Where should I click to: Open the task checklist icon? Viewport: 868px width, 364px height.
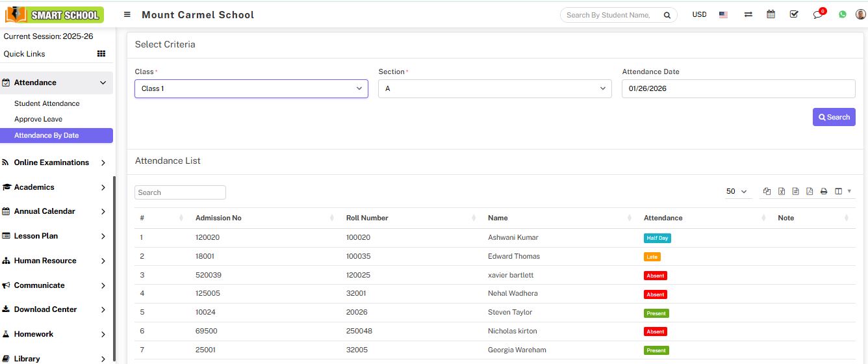794,14
